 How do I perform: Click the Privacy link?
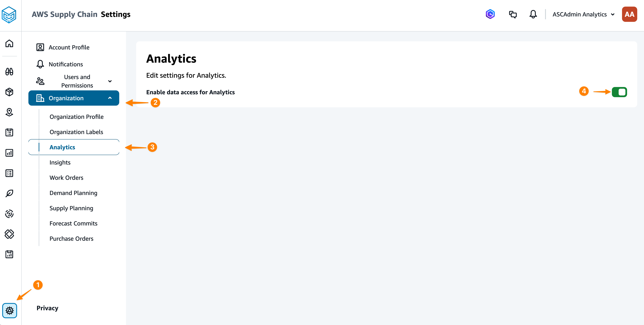[47, 308]
